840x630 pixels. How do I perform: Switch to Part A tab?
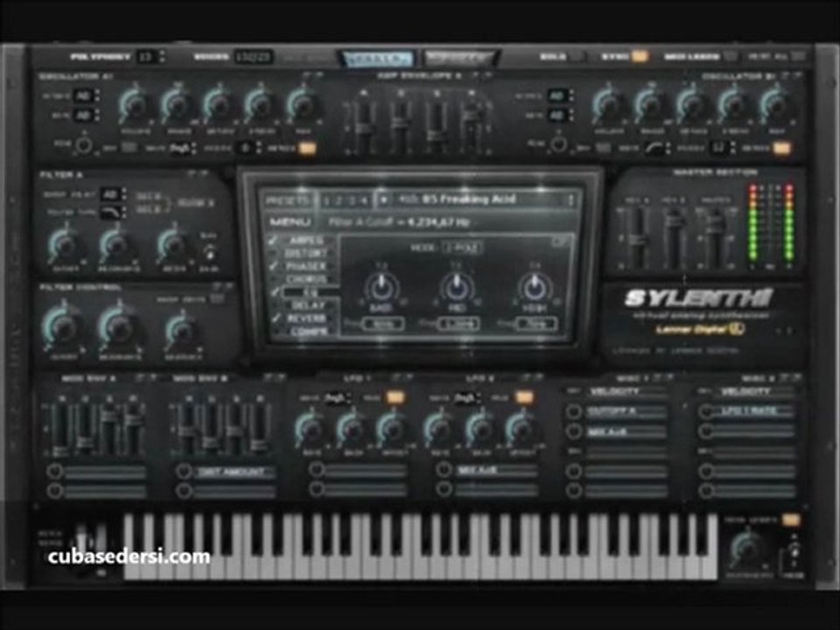[378, 59]
